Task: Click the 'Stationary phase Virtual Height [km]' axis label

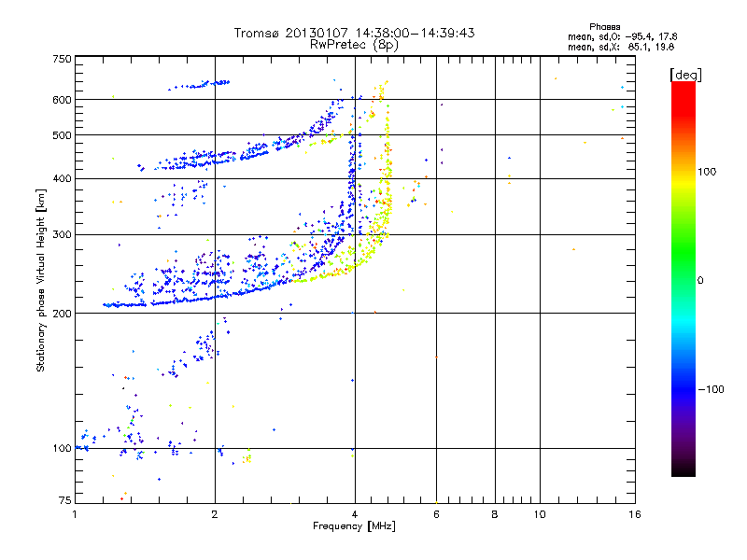Action: (x=41, y=280)
